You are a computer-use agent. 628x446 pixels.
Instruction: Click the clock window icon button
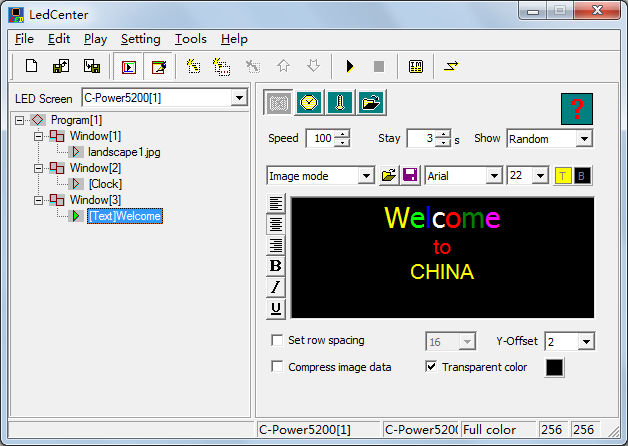(309, 103)
